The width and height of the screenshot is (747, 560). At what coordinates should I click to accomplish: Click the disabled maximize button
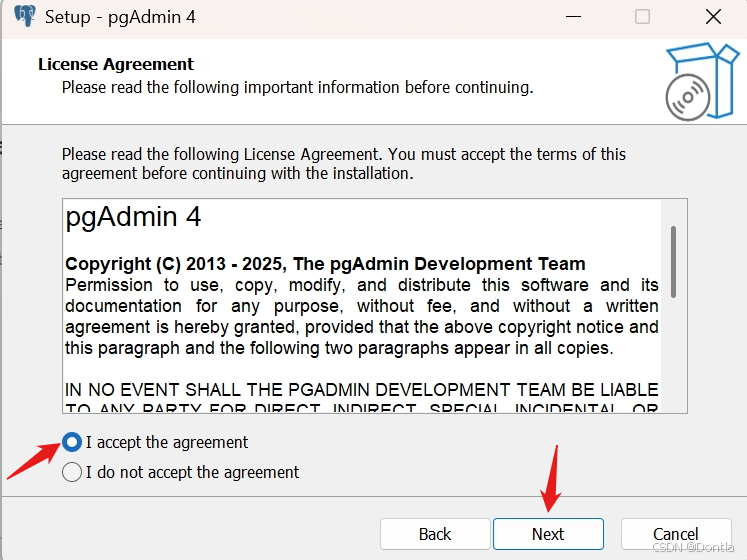click(x=642, y=17)
